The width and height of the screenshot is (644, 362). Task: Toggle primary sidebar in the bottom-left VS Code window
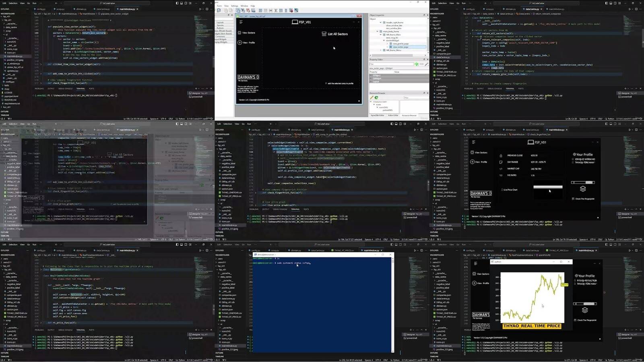(177, 244)
